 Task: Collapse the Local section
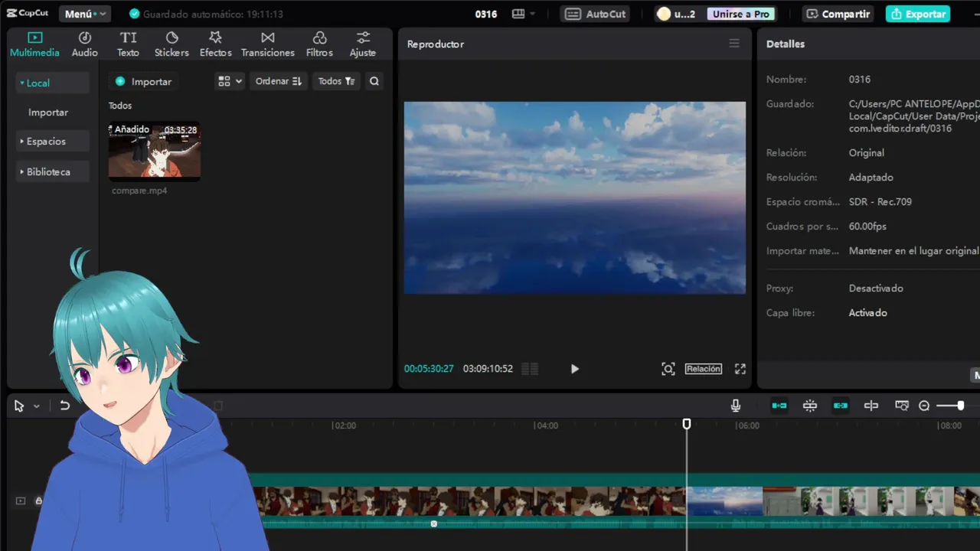tap(52, 83)
